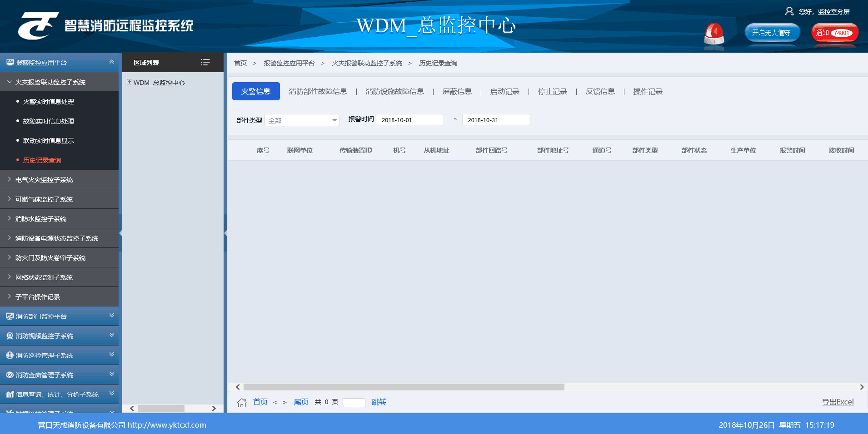Click the 消防视频监控子系统 camera icon
Screen dimensions: 868x434
(10, 336)
